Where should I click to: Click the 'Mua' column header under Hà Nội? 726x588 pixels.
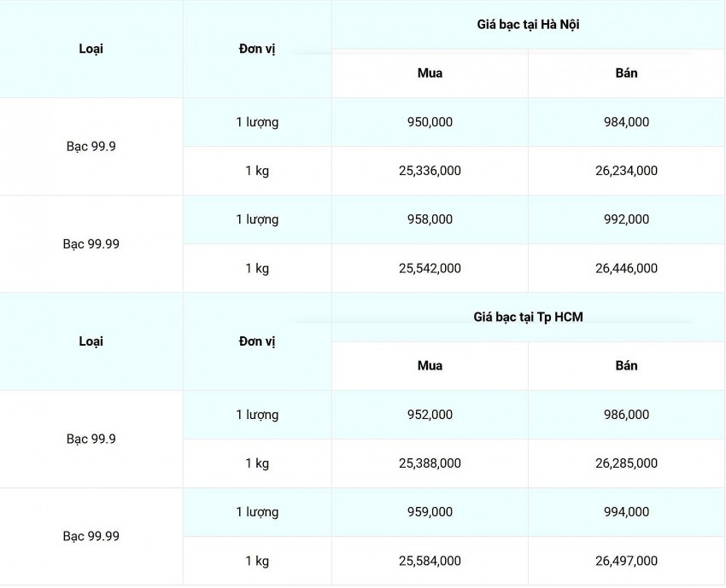[430, 73]
